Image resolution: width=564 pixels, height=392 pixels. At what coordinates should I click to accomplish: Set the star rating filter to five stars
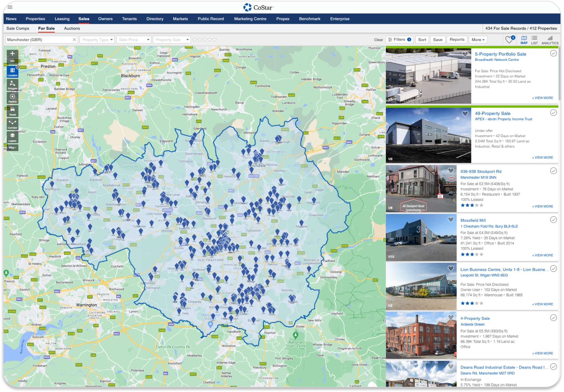215,40
